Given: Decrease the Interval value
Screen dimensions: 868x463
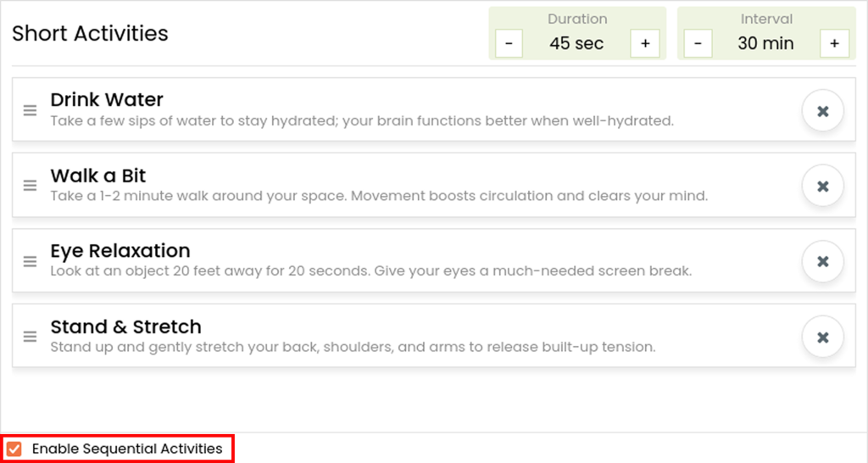Looking at the screenshot, I should point(698,43).
